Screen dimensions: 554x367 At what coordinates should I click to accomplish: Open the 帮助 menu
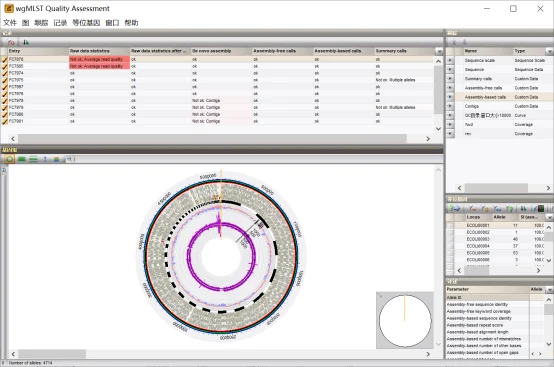[131, 23]
